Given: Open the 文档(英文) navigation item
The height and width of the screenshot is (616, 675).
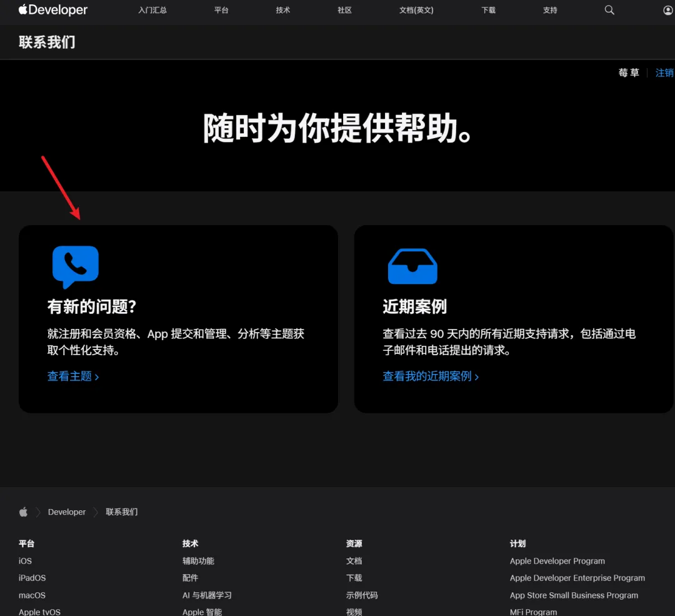Looking at the screenshot, I should (416, 10).
